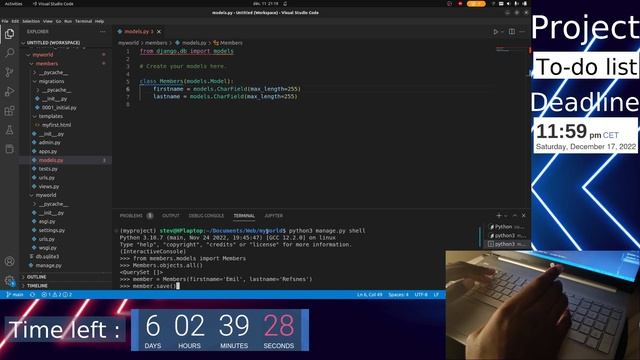Select the models.py editor tab
Viewport: 640px width, 360px height.
pos(139,31)
